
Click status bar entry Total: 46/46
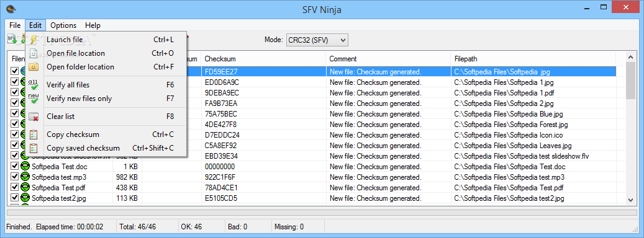point(138,226)
